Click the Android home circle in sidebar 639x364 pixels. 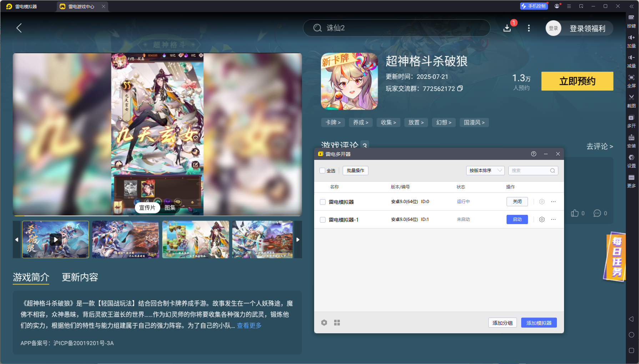click(631, 335)
